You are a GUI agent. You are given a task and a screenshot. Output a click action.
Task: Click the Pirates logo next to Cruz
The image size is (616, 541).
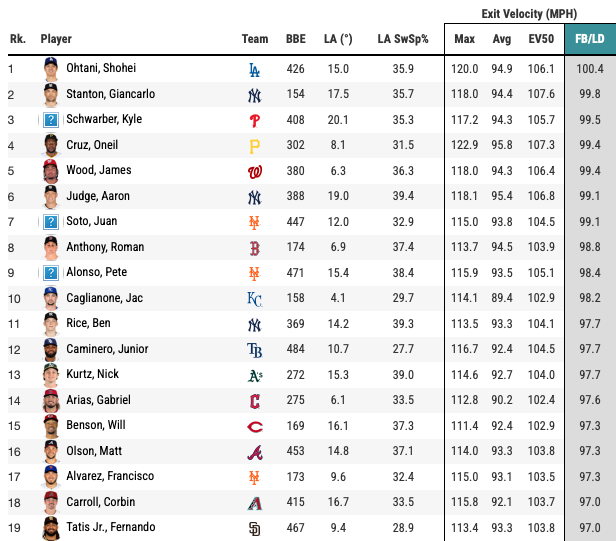pyautogui.click(x=254, y=146)
